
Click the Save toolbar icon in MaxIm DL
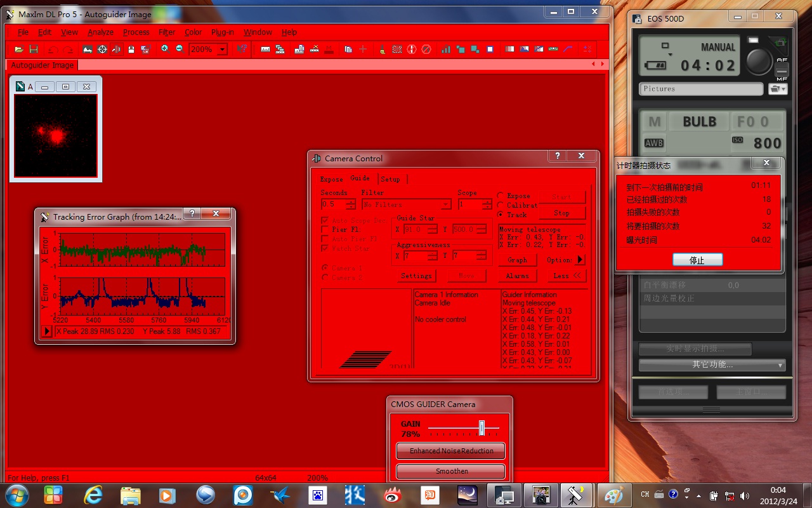(x=34, y=49)
